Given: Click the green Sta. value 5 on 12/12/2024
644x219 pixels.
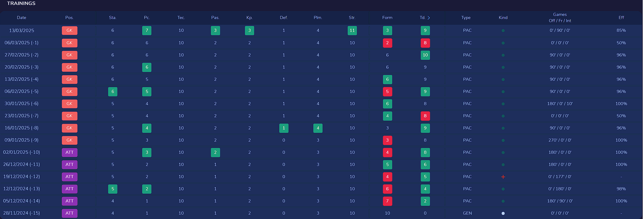Looking at the screenshot, I should 113,189.
